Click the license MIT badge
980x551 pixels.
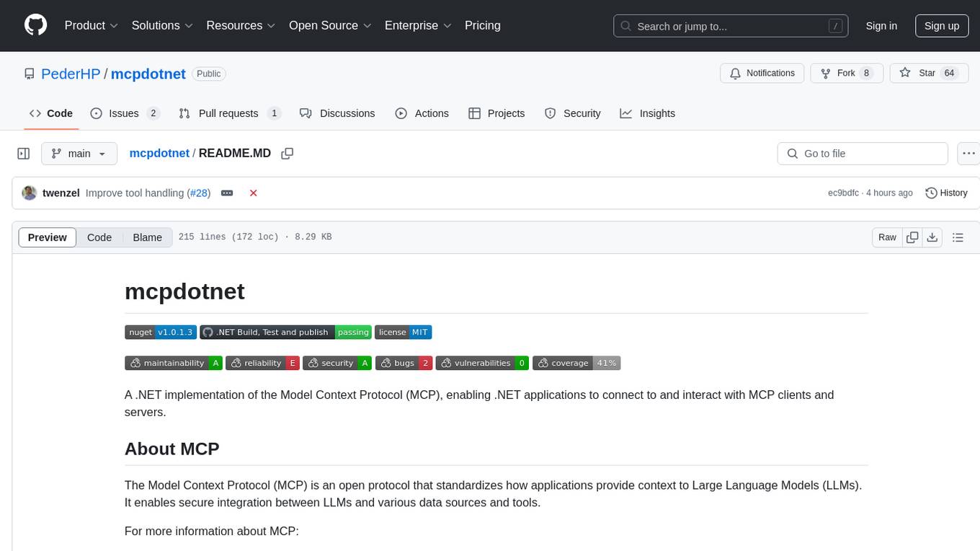[x=403, y=332]
